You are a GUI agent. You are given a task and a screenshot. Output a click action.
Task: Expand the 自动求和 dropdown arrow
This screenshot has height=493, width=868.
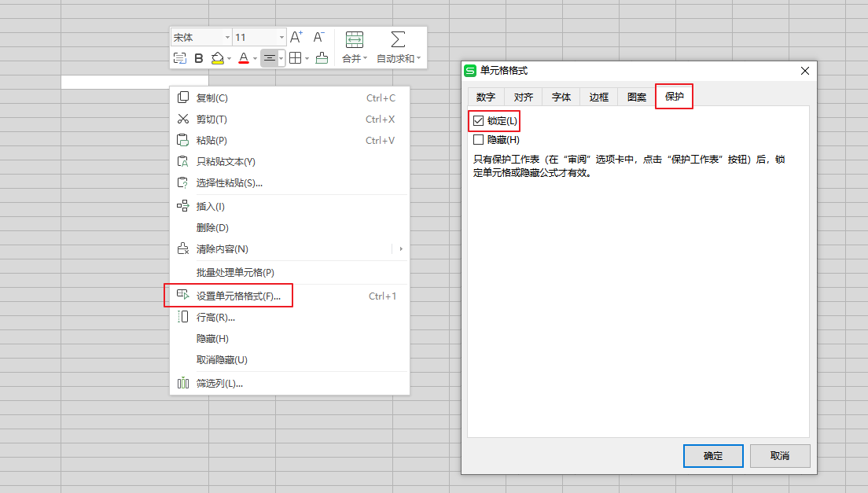[x=419, y=58]
